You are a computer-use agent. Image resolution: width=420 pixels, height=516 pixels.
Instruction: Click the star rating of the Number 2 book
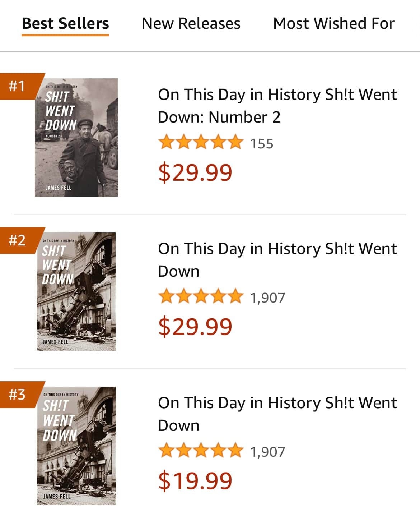(x=201, y=142)
